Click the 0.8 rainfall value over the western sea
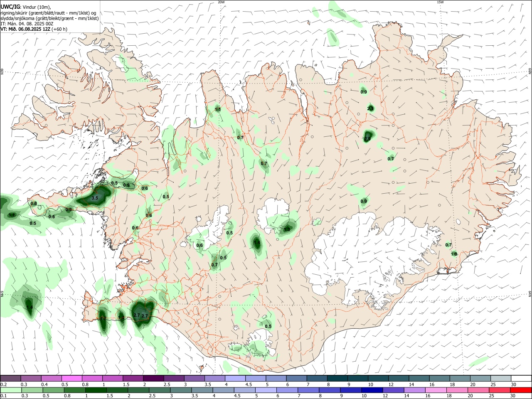This screenshot has height=399, width=532. coord(34,204)
